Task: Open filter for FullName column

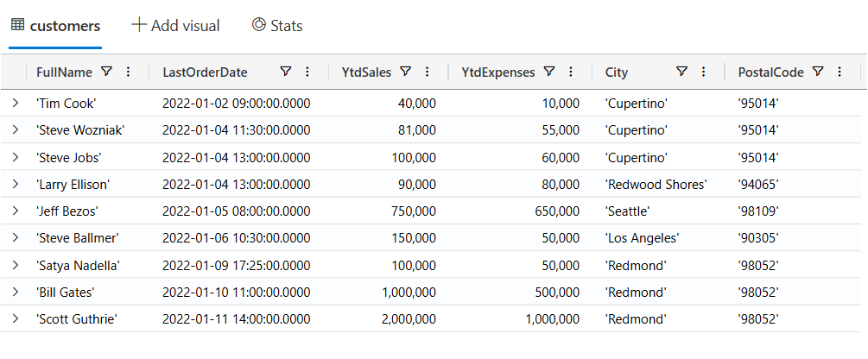Action: (107, 72)
